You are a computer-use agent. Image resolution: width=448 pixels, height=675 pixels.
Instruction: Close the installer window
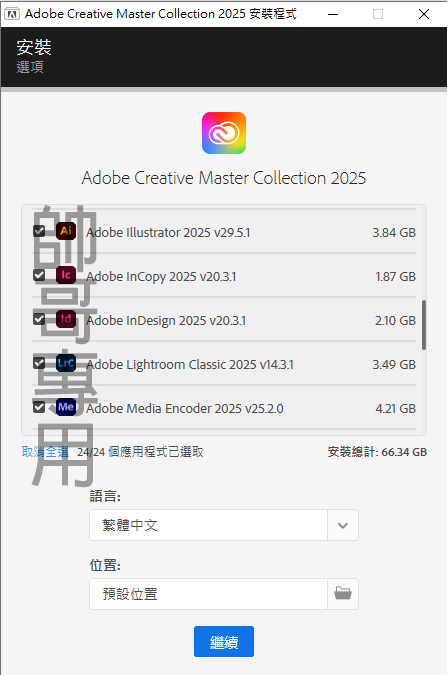[424, 14]
